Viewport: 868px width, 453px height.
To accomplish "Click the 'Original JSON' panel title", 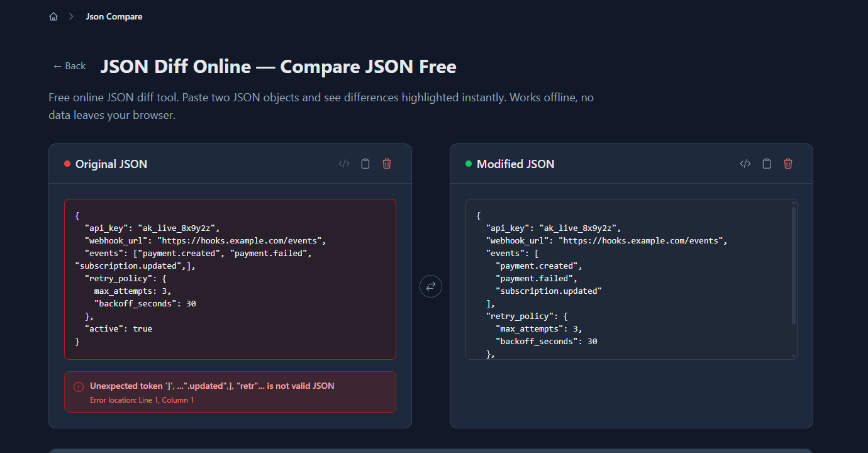I will [111, 164].
